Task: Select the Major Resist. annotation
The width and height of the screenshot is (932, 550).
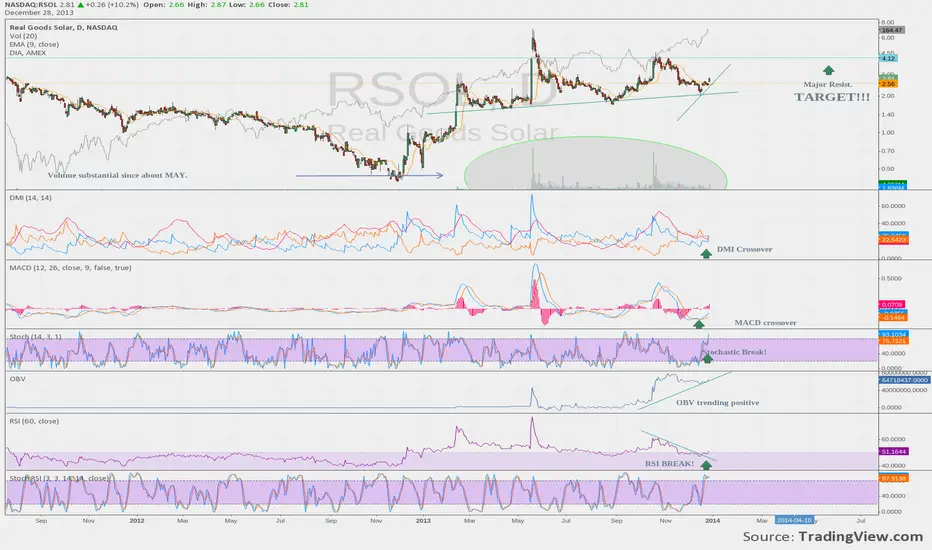Action: (828, 84)
